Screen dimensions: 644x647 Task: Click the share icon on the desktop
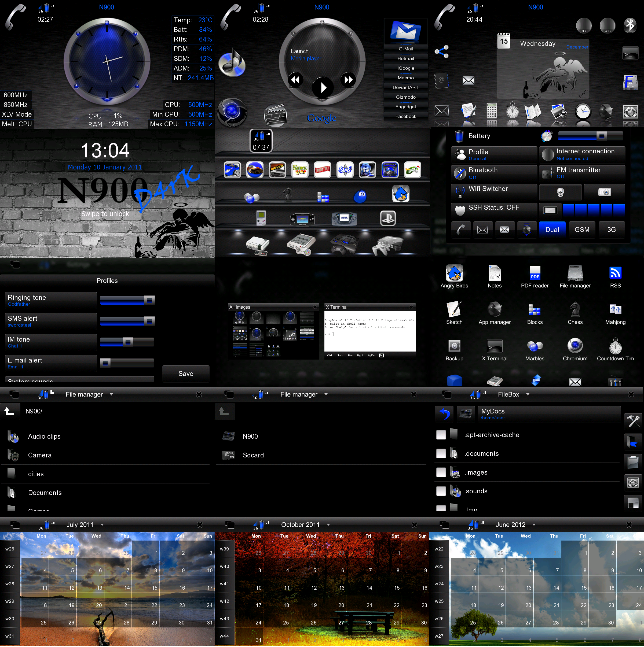tap(442, 51)
